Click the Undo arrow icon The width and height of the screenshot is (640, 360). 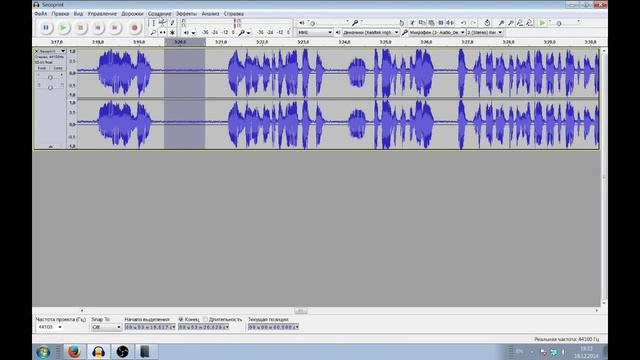[x=463, y=23]
